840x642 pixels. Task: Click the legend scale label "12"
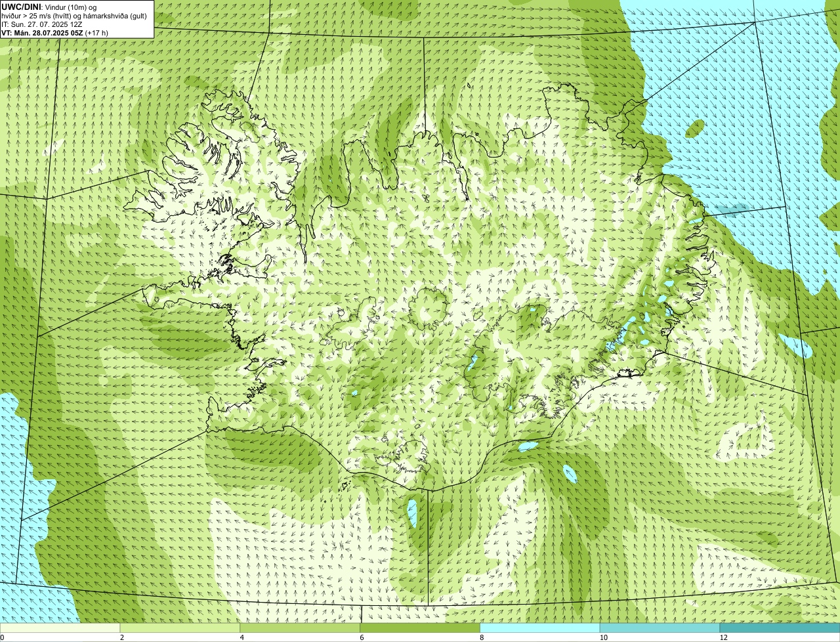point(723,637)
